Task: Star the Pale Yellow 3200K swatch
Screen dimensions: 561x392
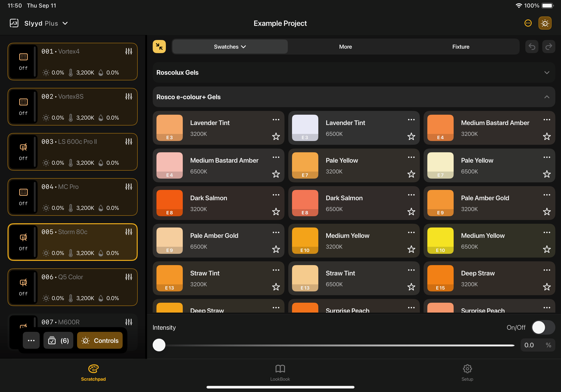Action: tap(411, 174)
